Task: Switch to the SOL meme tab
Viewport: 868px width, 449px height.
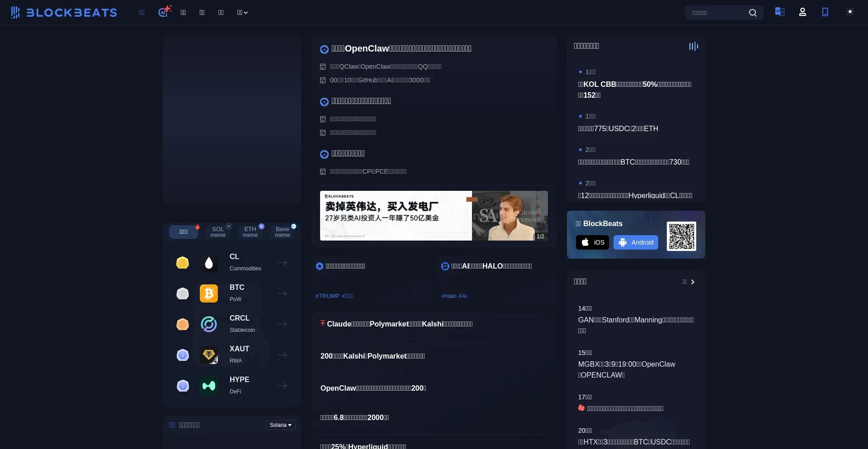Action: pyautogui.click(x=218, y=232)
